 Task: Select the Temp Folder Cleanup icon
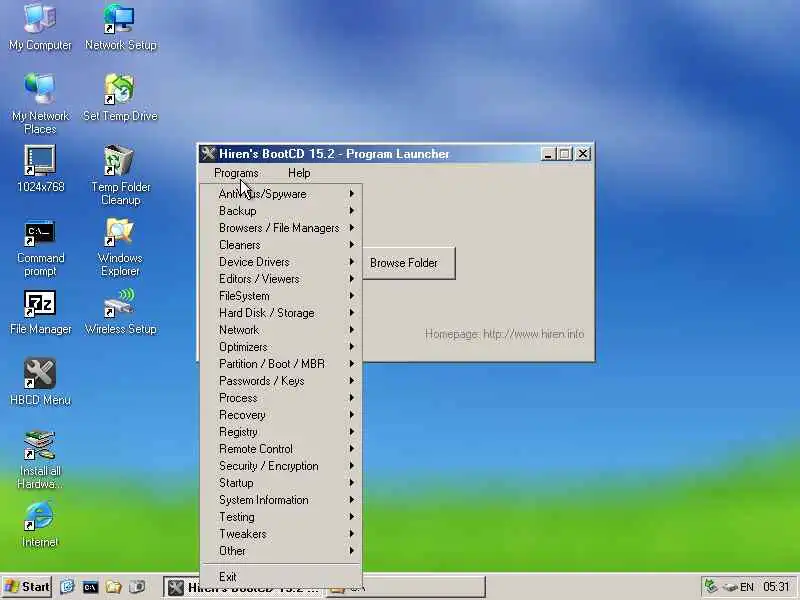(x=120, y=174)
